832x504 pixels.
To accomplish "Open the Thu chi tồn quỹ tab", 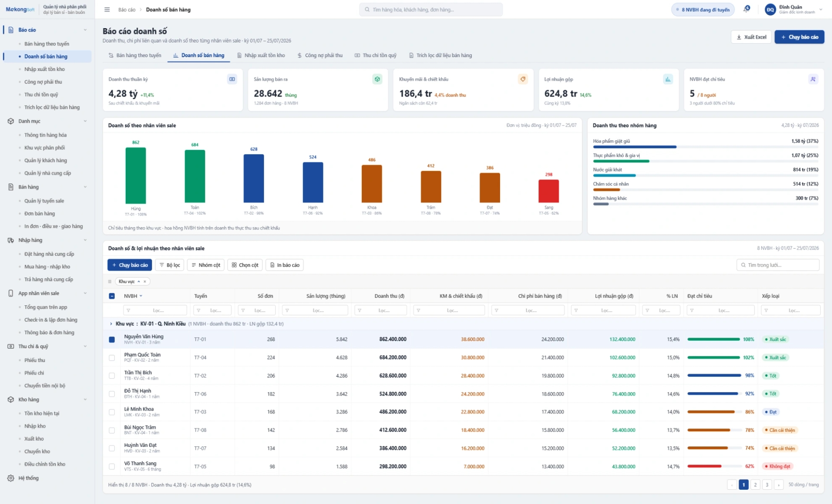I will (375, 55).
